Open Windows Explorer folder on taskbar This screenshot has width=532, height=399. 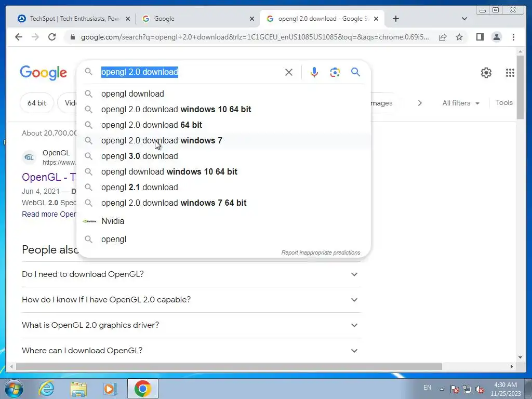pyautogui.click(x=78, y=389)
